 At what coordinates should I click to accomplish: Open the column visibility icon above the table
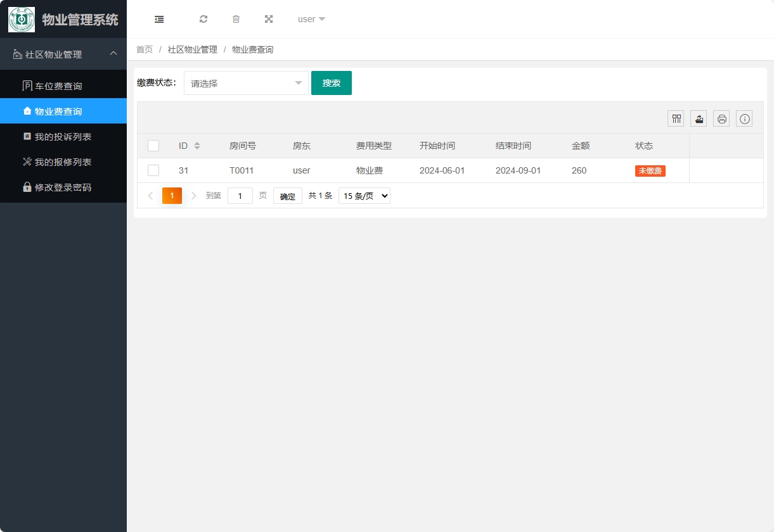click(x=675, y=118)
